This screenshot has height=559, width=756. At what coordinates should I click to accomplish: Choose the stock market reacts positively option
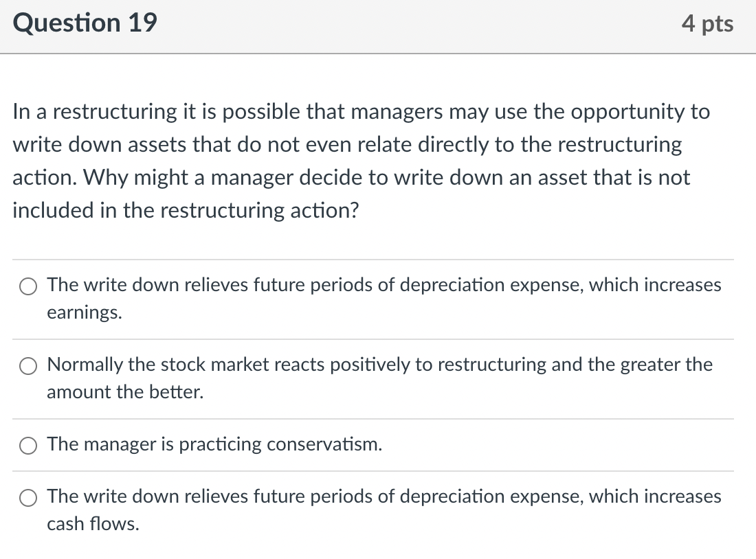27,365
